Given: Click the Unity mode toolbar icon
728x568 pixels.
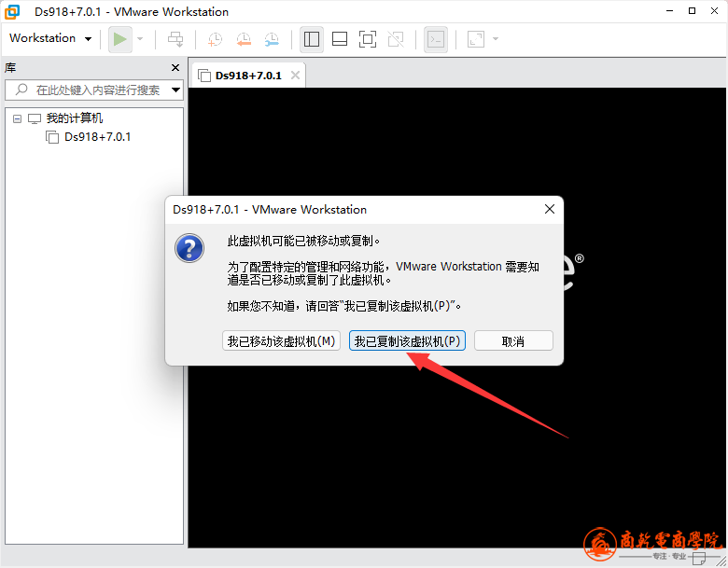Looking at the screenshot, I should click(x=396, y=39).
